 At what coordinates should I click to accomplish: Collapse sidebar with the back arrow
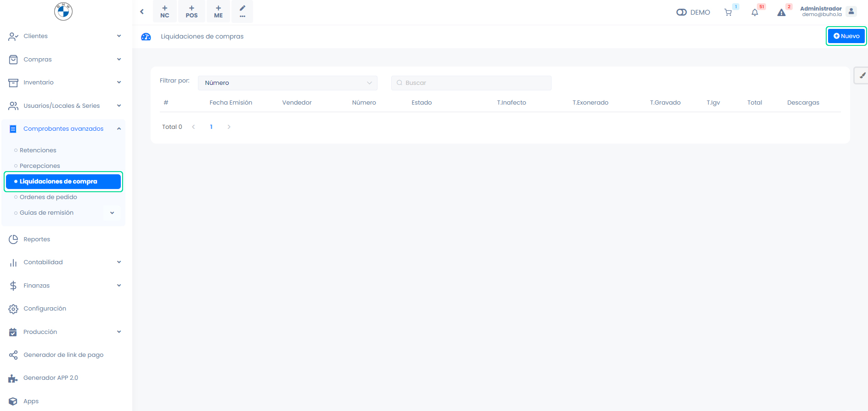click(x=142, y=11)
